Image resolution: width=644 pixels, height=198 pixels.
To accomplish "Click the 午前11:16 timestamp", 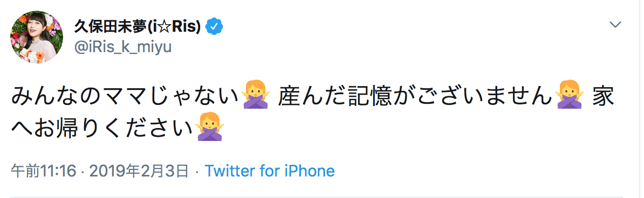I will [x=44, y=171].
